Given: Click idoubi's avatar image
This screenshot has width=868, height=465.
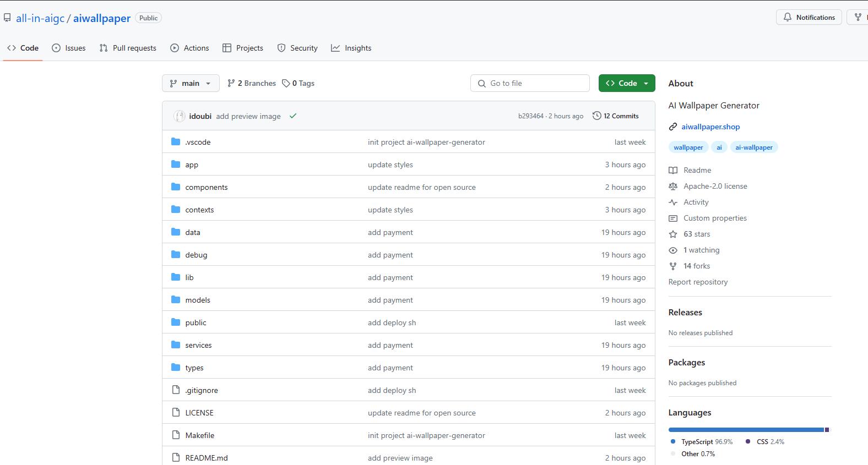Looking at the screenshot, I should [x=179, y=116].
